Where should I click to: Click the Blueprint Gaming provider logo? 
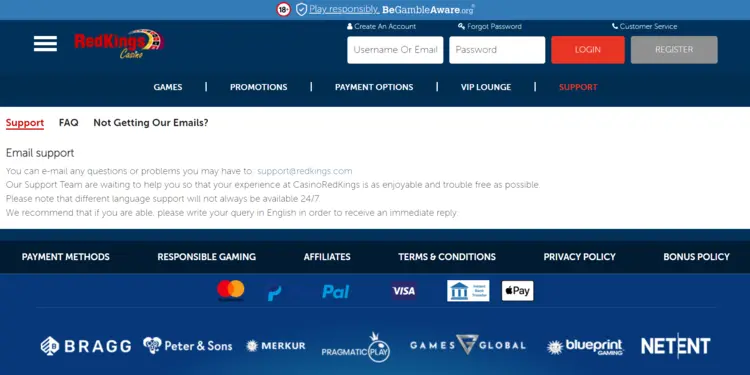point(585,346)
